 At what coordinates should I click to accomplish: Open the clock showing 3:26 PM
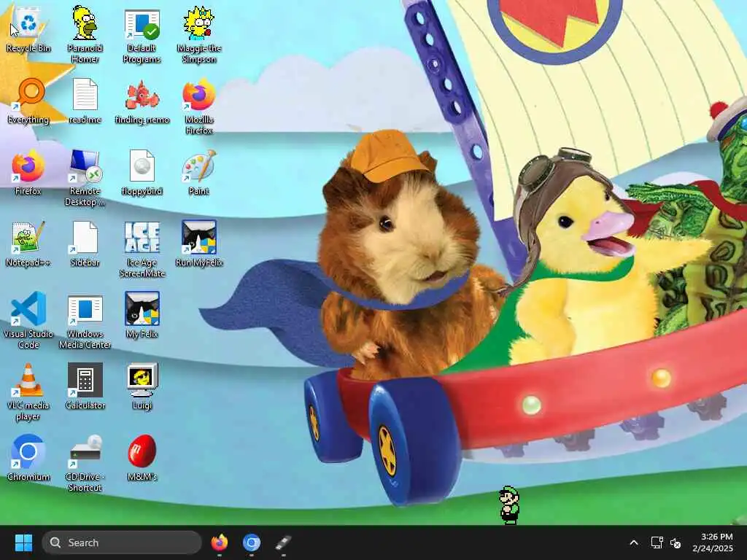point(713,542)
